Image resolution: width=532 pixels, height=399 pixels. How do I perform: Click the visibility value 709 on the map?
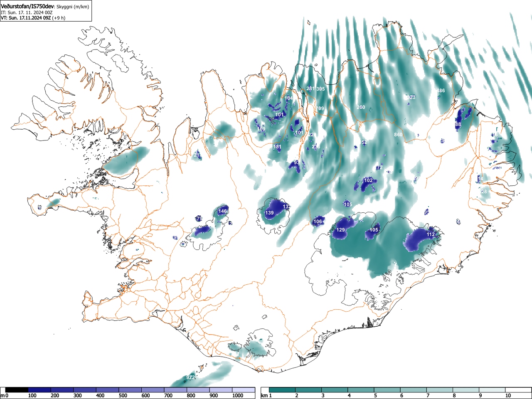[x=319, y=108]
